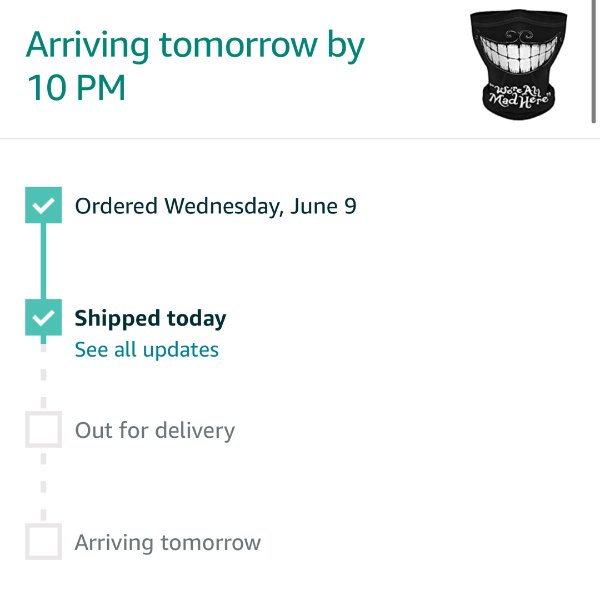Viewport: 600px width, 600px height.
Task: Click the Arriving tomorrow by heading line
Action: [x=195, y=46]
